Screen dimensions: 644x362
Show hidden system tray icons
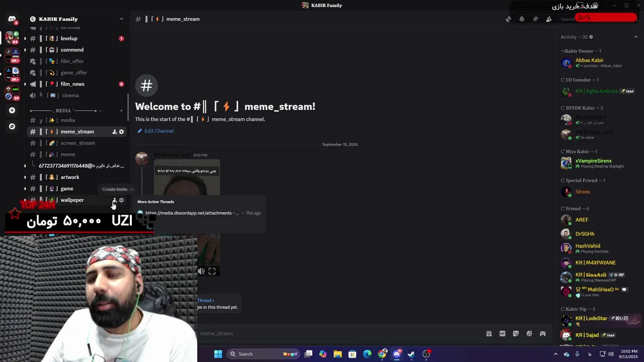pos(555,354)
